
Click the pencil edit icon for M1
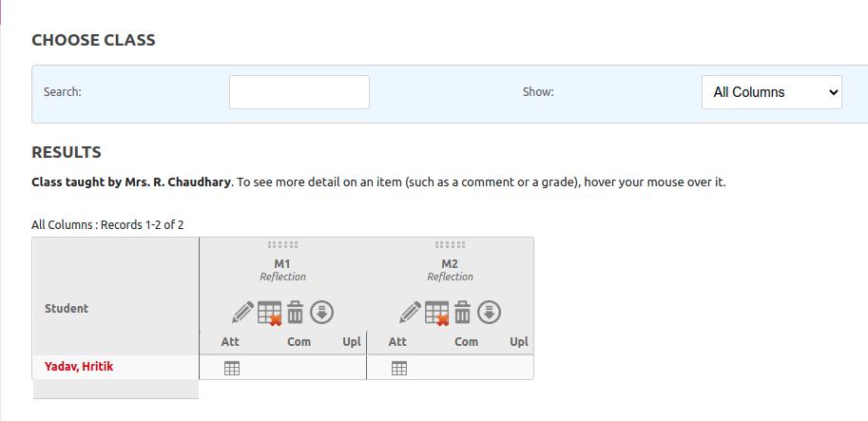pos(242,312)
